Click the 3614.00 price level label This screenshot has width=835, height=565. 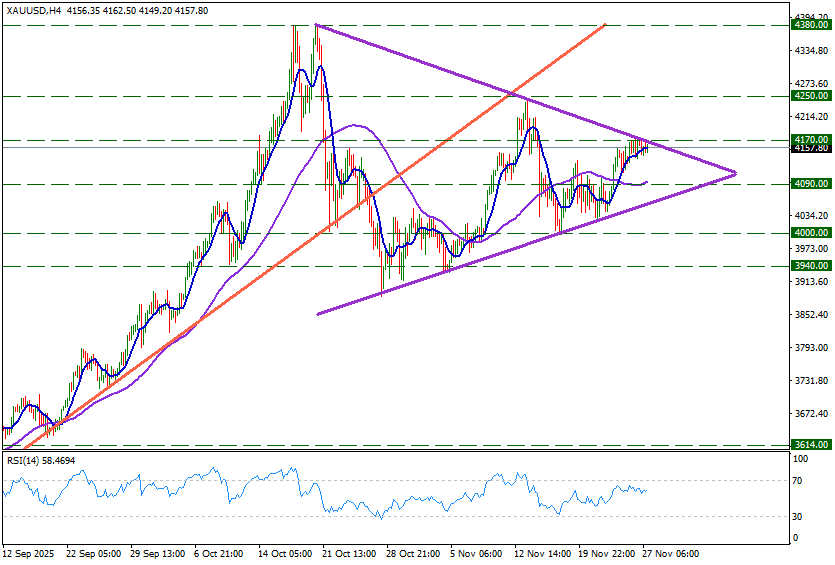pos(811,444)
